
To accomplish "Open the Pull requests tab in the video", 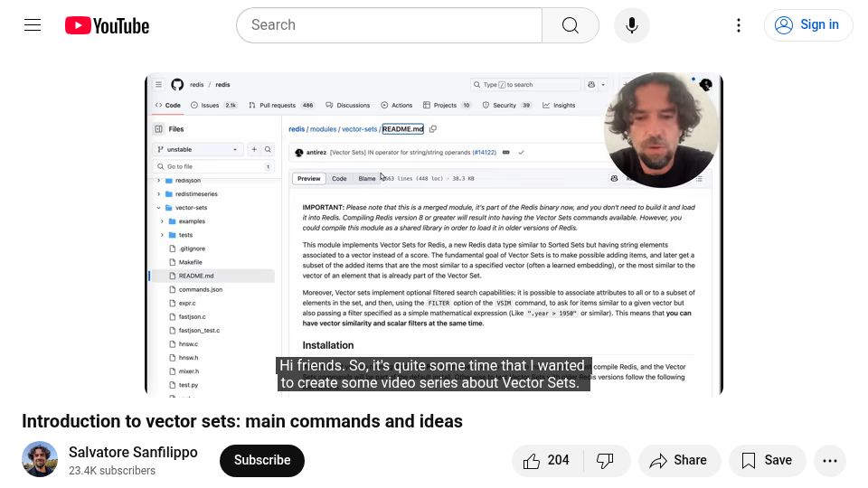I will [281, 105].
